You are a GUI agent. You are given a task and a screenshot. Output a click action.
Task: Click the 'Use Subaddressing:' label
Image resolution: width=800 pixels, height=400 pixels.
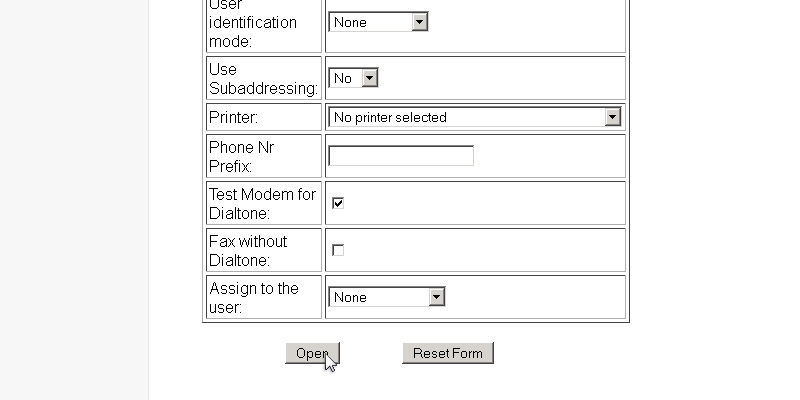pos(263,78)
